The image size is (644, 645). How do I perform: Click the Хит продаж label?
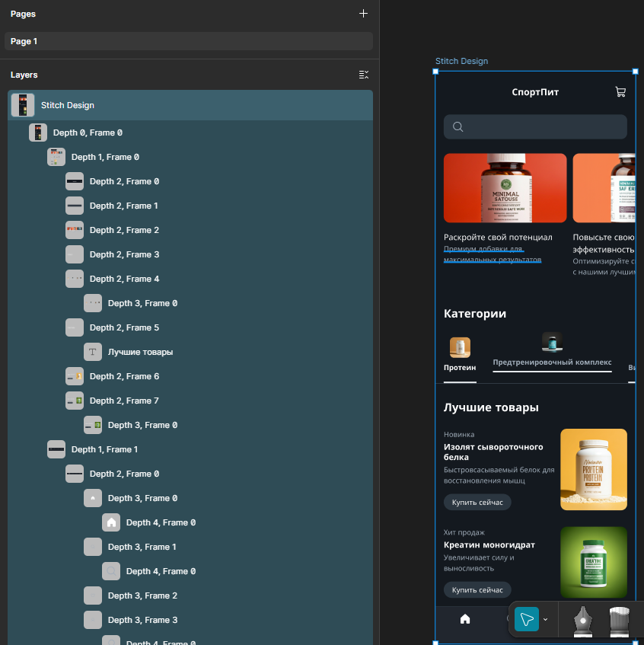[x=464, y=532]
